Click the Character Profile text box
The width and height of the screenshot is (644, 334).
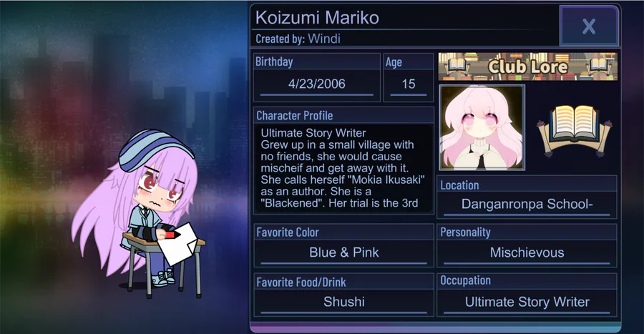[x=343, y=168]
